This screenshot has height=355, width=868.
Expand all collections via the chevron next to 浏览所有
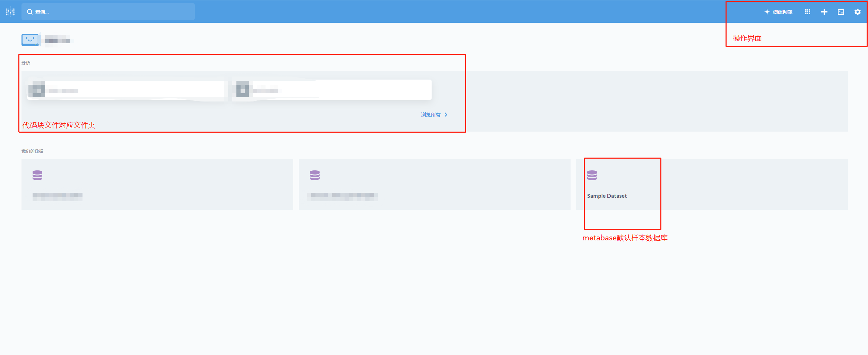point(446,114)
